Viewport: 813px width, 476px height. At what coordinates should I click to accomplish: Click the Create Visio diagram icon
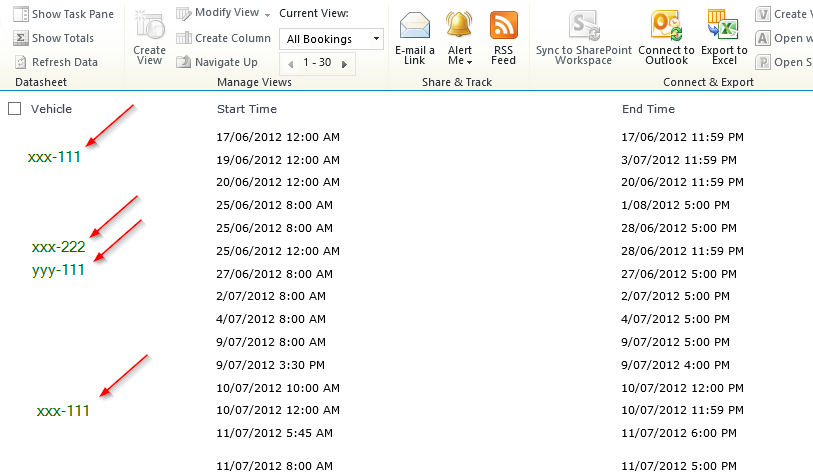click(x=763, y=14)
